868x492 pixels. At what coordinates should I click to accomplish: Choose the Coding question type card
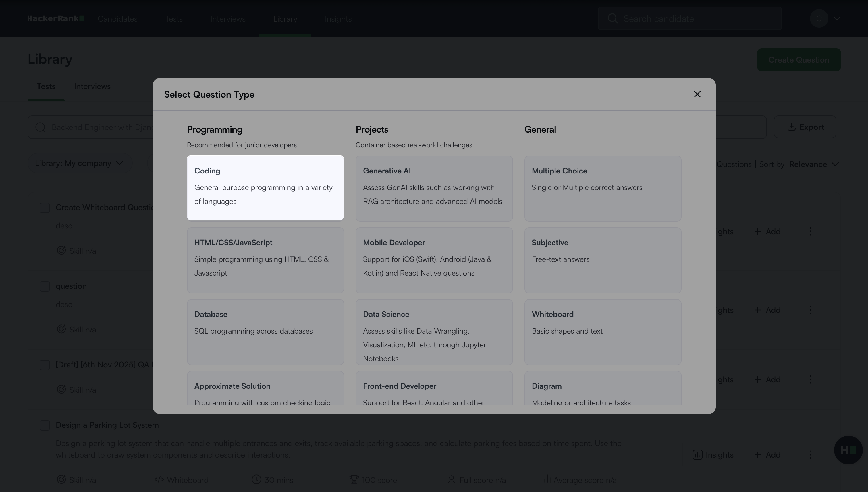click(265, 188)
